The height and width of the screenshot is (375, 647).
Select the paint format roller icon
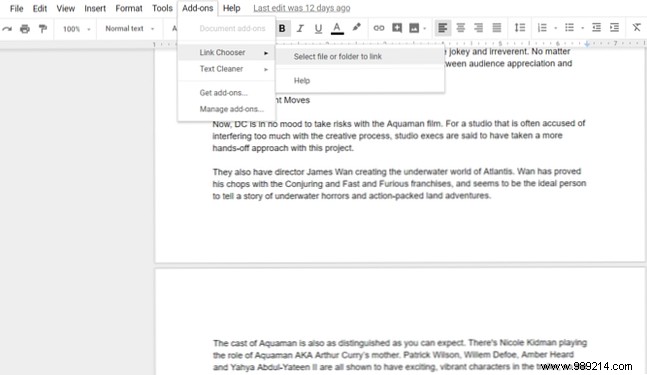[x=43, y=28]
